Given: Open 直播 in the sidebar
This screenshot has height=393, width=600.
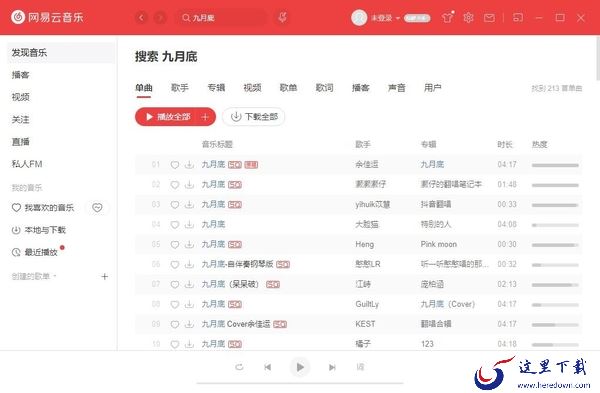Looking at the screenshot, I should (20, 142).
